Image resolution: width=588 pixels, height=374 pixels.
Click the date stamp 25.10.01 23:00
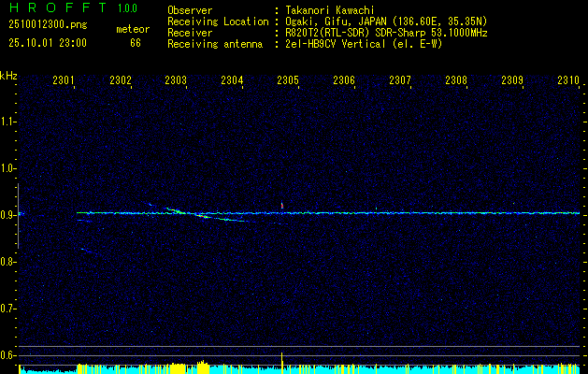pyautogui.click(x=48, y=43)
